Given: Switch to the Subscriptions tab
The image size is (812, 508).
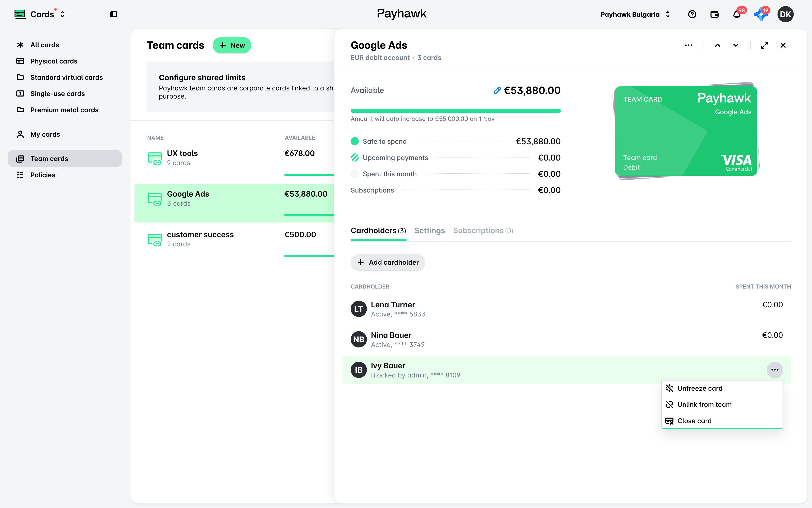Looking at the screenshot, I should 483,231.
